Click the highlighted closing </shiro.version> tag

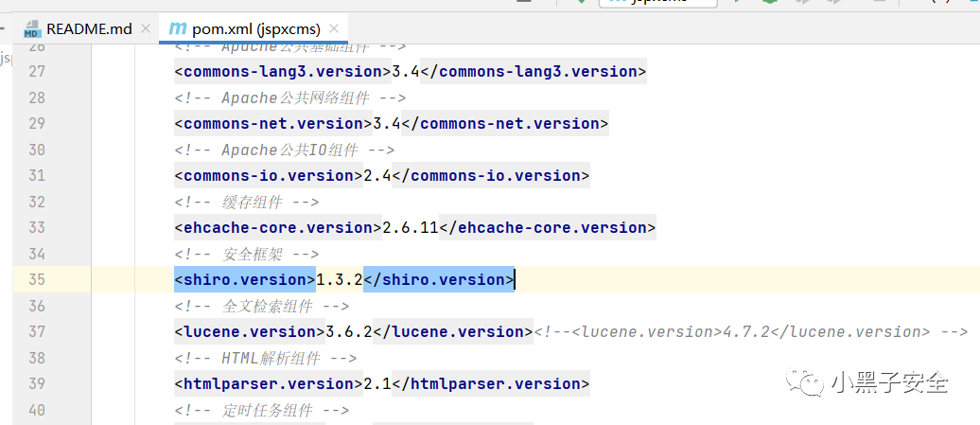point(439,279)
